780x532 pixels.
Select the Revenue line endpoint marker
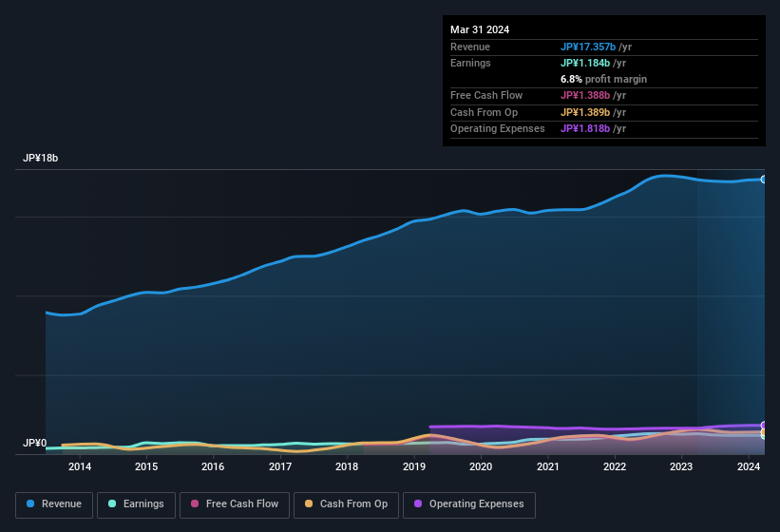763,179
